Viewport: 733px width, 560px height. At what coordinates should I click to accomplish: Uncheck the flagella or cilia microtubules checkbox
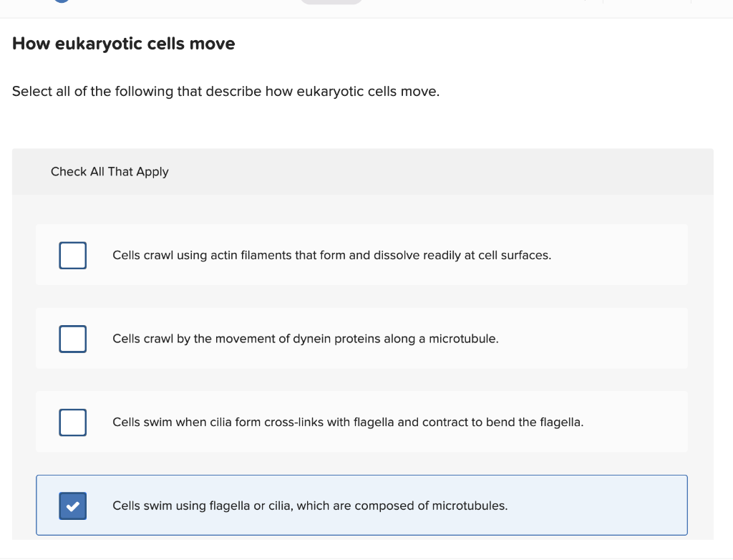click(x=73, y=506)
